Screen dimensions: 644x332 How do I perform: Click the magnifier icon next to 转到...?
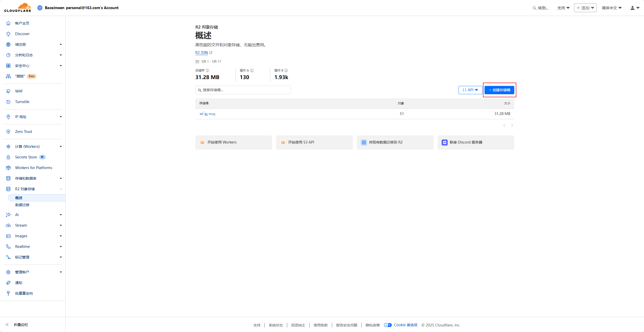[x=534, y=8]
